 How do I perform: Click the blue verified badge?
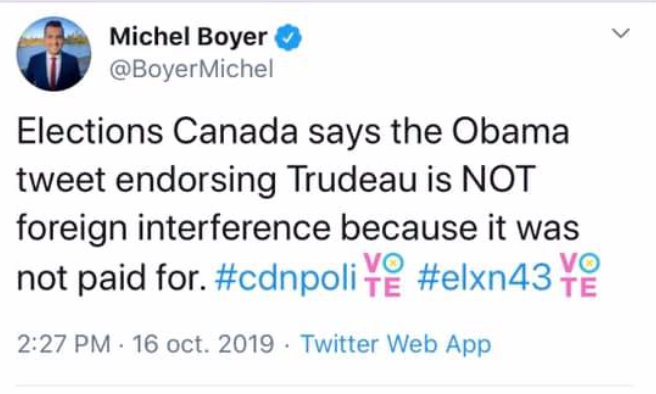click(288, 37)
